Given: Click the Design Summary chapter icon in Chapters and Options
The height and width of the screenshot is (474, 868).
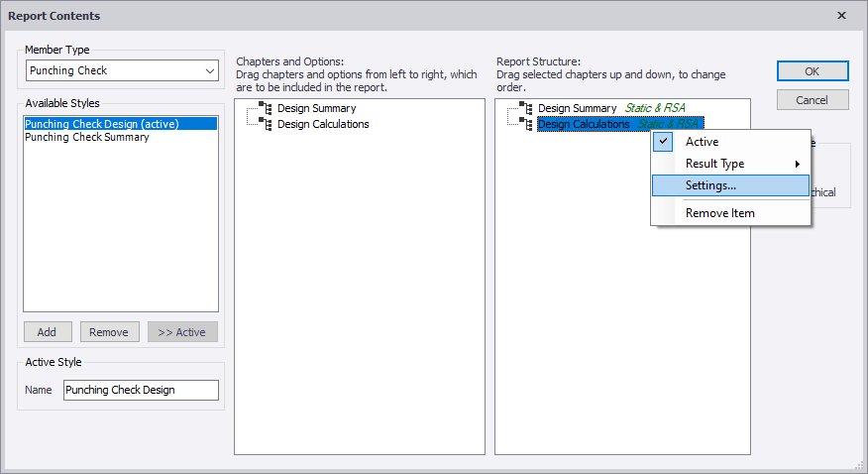Looking at the screenshot, I should (x=266, y=108).
